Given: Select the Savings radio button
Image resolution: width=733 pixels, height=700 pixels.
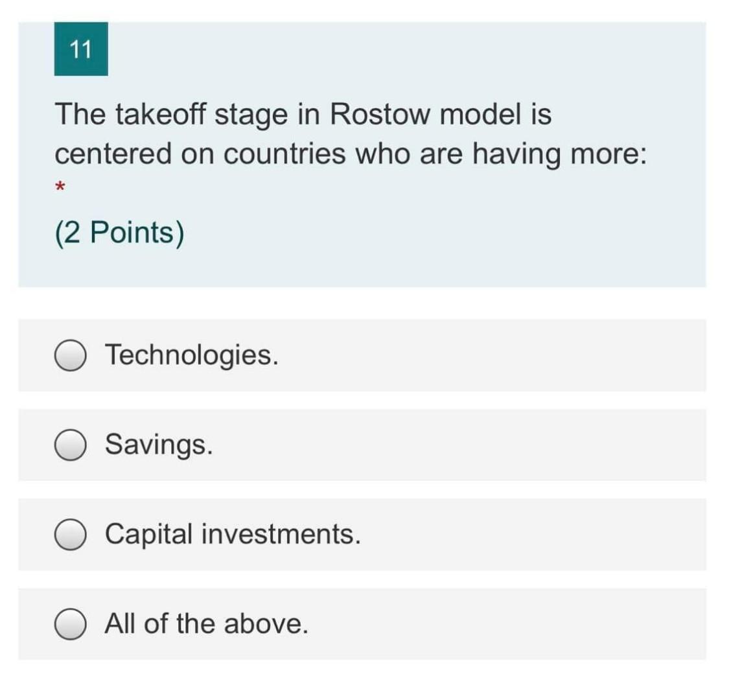Looking at the screenshot, I should pyautogui.click(x=69, y=444).
